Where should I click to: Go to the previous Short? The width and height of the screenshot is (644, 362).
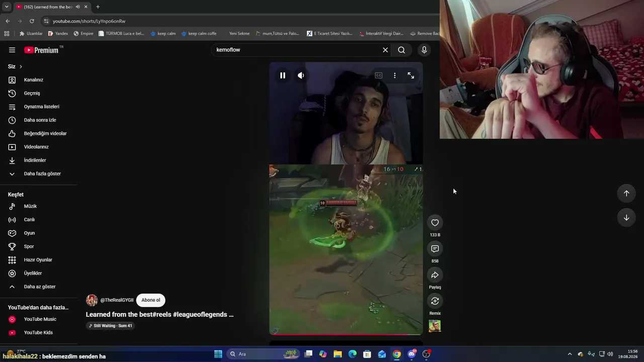[x=626, y=194]
